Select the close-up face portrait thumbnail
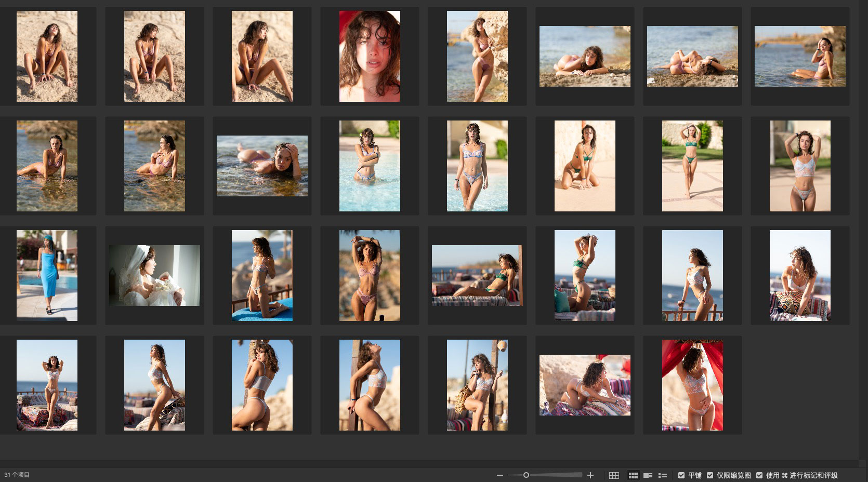868x482 pixels. (370, 56)
